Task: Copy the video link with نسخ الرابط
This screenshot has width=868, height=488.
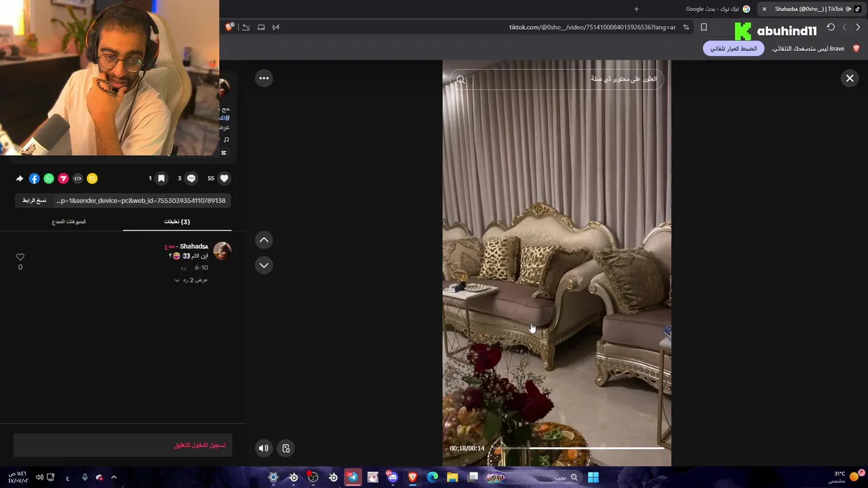Action: coord(34,201)
